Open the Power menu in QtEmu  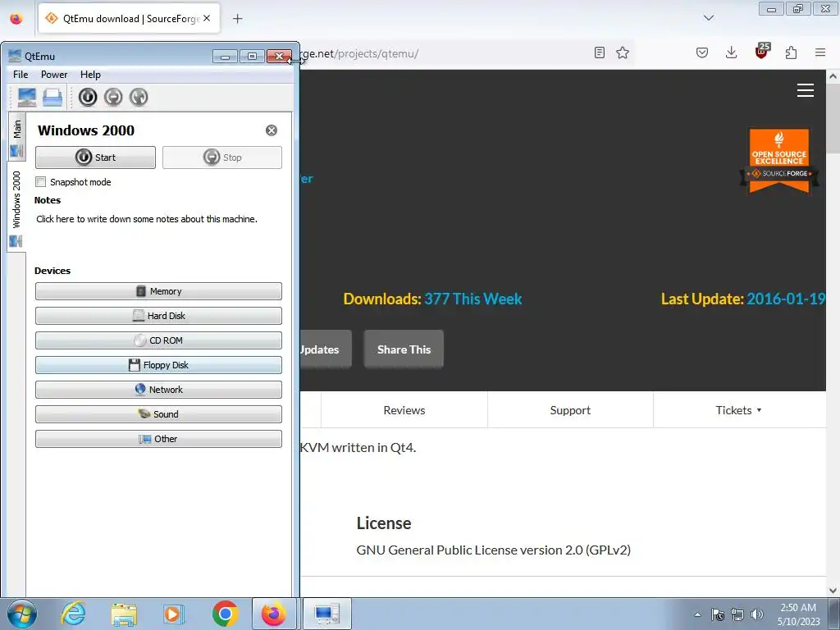pos(54,75)
